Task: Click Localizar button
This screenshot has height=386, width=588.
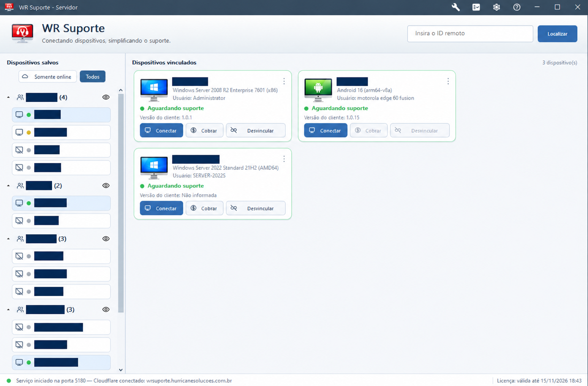Action: click(557, 34)
